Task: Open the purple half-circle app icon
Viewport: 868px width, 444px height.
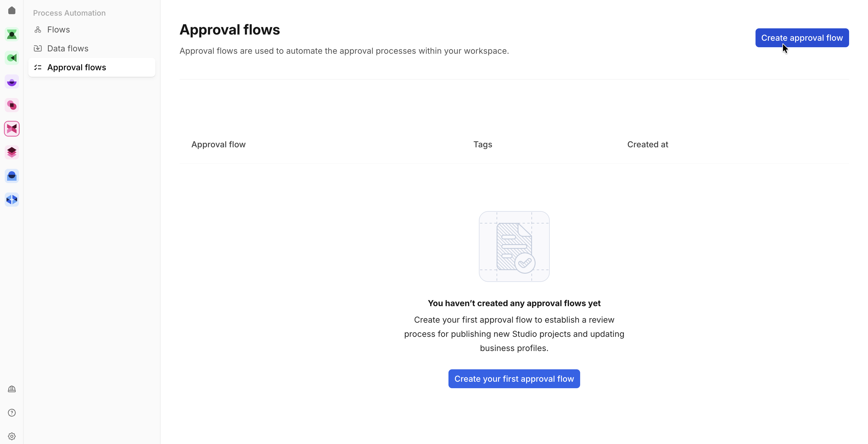Action: (12, 82)
